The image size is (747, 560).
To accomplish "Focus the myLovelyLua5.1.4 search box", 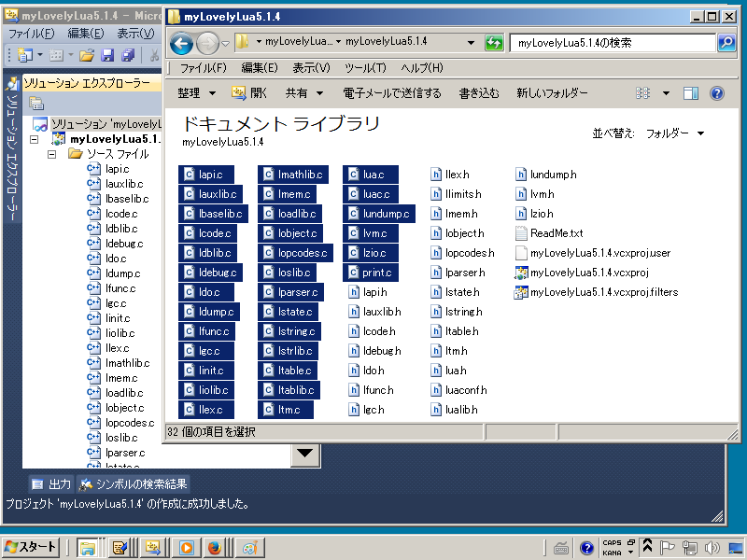I will click(x=613, y=43).
